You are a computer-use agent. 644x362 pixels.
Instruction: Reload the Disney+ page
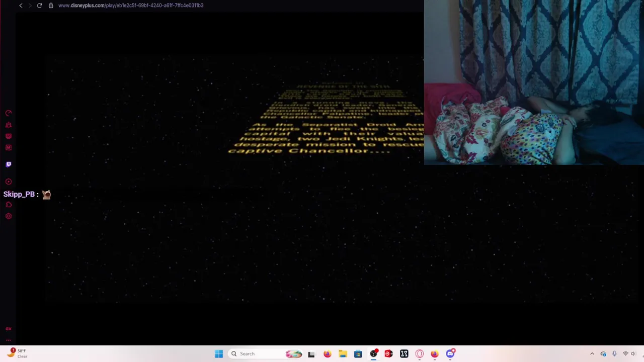point(39,6)
